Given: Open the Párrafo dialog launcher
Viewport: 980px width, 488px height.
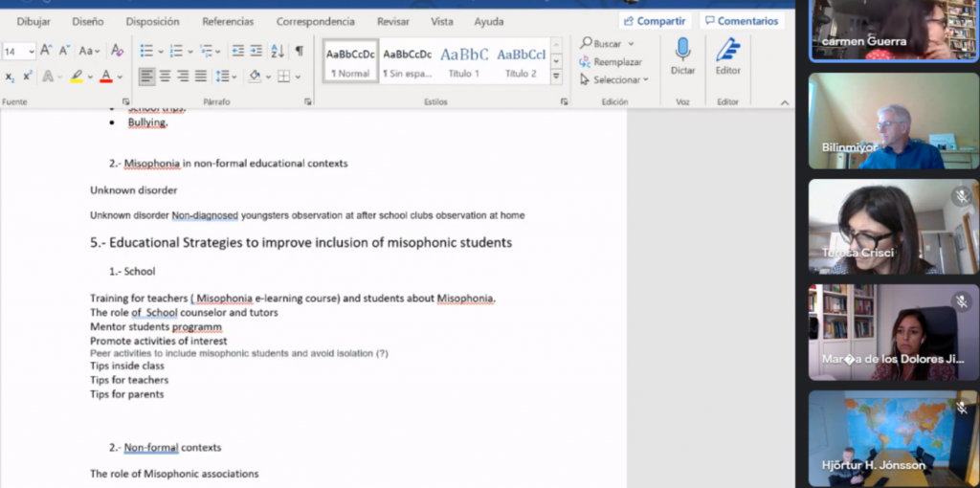Looking at the screenshot, I should pos(307,101).
